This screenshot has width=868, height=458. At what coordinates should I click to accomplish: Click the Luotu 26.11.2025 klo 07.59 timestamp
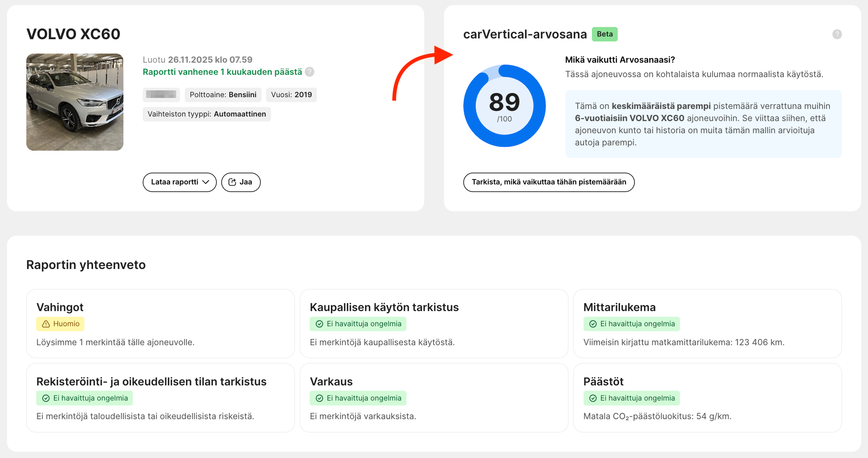pyautogui.click(x=198, y=60)
